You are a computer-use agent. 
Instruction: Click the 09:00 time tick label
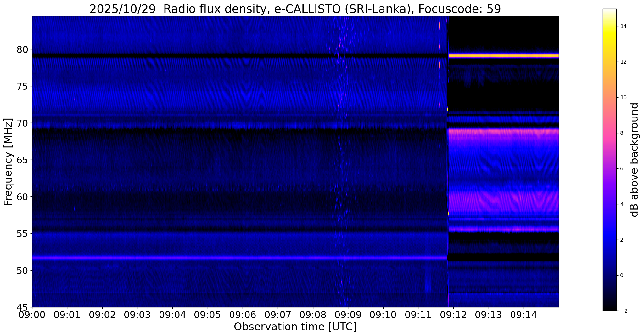pos(32,315)
